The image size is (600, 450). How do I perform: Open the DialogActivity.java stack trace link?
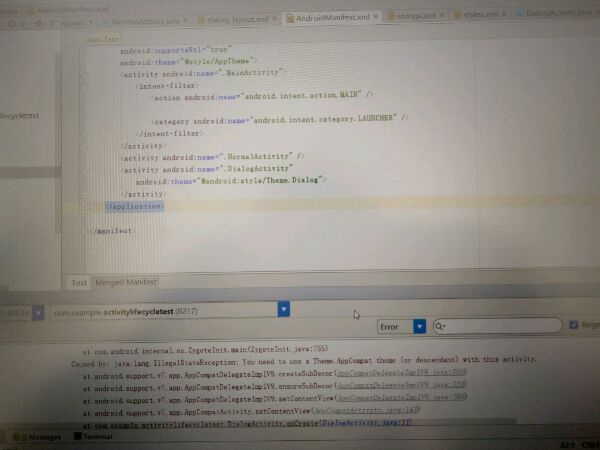pyautogui.click(x=366, y=423)
